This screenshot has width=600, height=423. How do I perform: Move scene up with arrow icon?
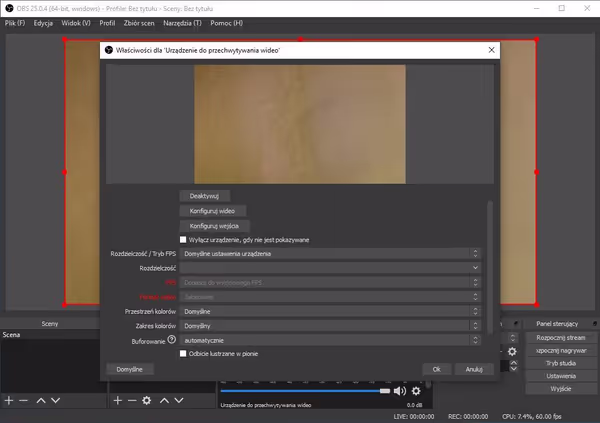point(41,400)
